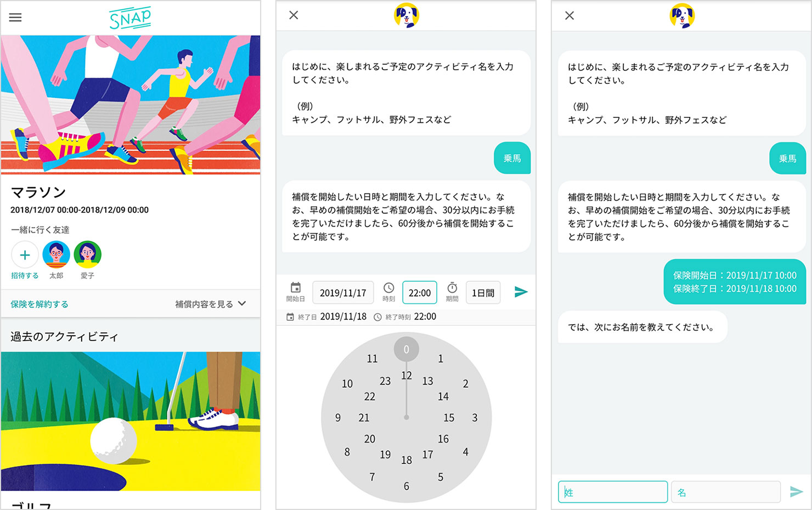Click the 招待する label

25,276
